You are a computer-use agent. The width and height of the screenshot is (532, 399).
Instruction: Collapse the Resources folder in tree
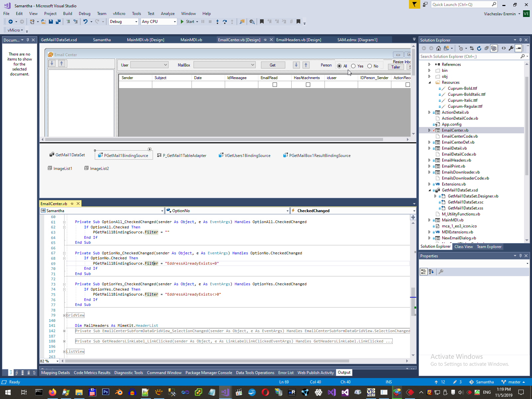click(430, 82)
